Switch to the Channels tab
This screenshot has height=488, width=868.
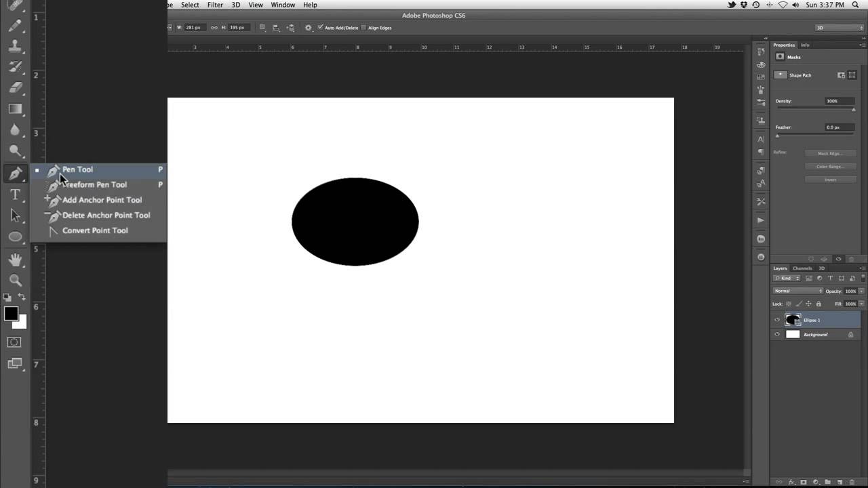click(802, 268)
